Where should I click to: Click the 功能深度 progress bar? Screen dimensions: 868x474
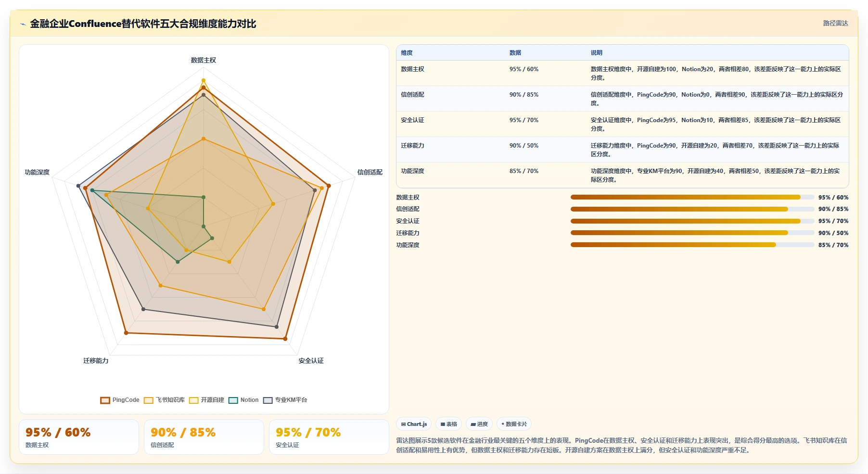pyautogui.click(x=692, y=245)
